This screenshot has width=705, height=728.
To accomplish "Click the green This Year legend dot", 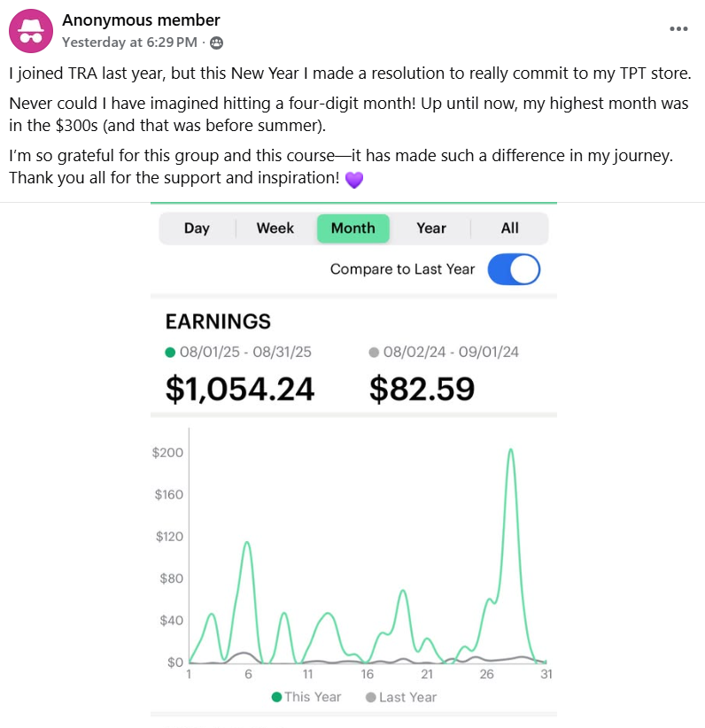I will tap(276, 697).
